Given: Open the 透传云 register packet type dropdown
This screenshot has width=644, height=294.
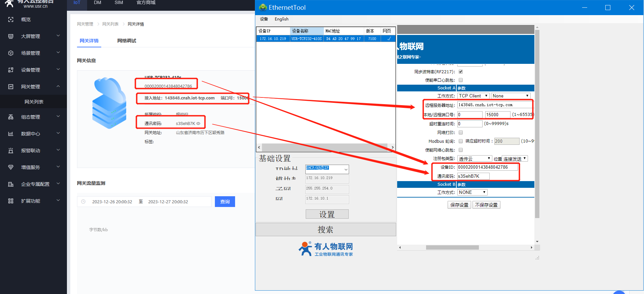Looking at the screenshot, I should [475, 159].
